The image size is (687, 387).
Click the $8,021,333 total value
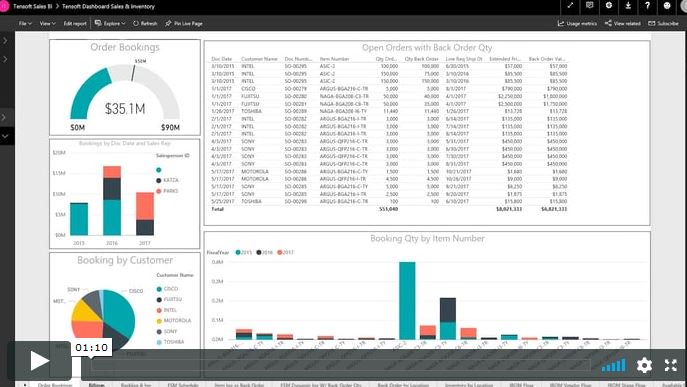[x=509, y=209]
